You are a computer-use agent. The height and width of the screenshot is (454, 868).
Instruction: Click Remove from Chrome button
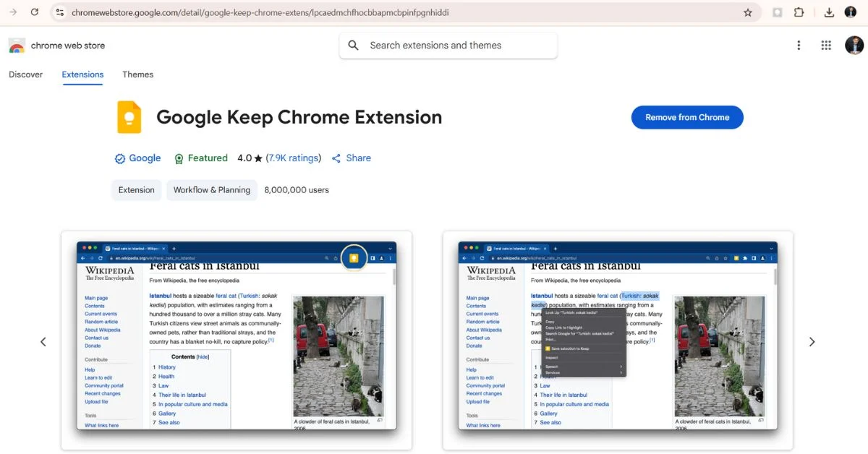687,117
